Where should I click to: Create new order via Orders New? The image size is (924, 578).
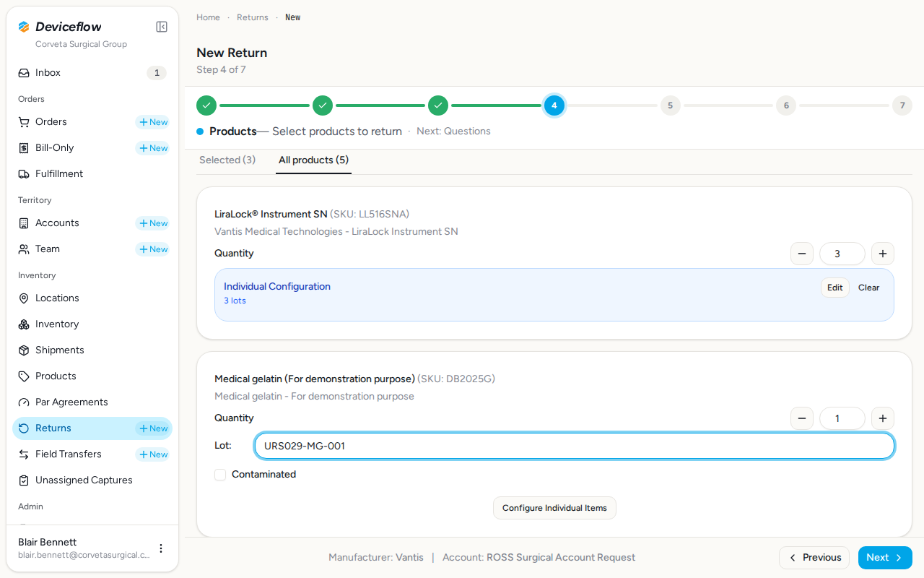(153, 122)
